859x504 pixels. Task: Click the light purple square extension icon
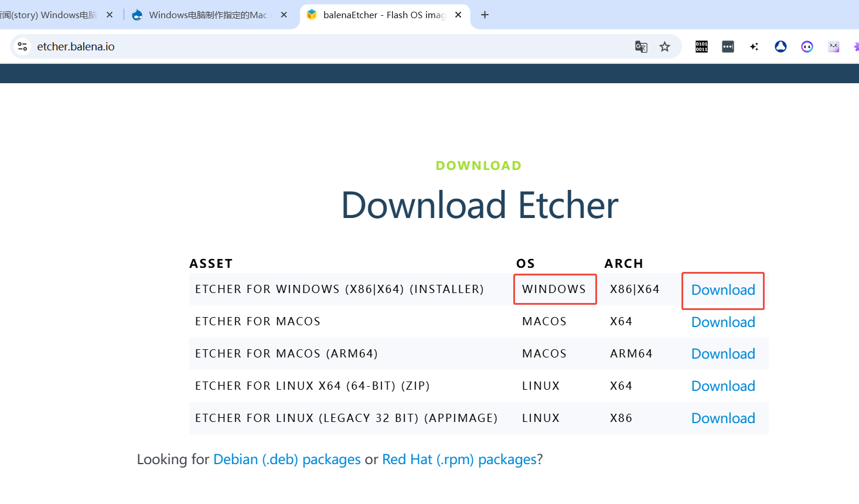click(x=833, y=47)
